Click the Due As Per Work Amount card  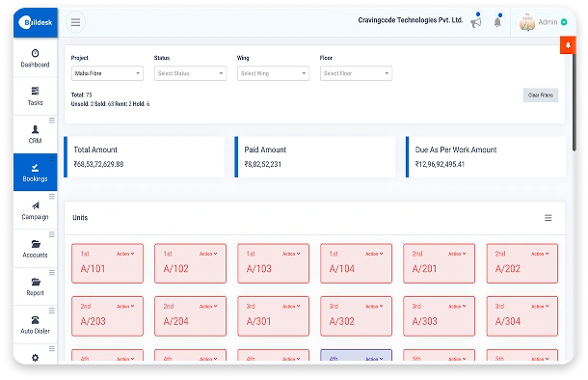coord(486,157)
